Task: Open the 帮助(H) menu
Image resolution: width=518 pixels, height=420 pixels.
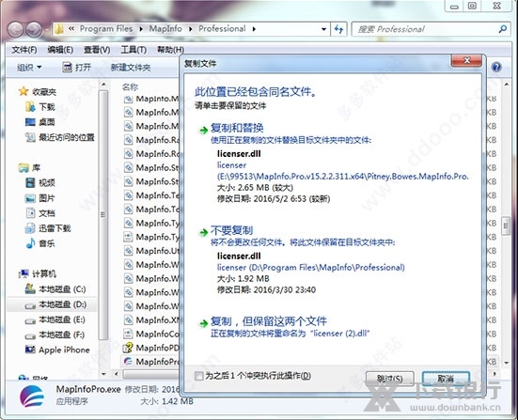Action: click(x=170, y=50)
